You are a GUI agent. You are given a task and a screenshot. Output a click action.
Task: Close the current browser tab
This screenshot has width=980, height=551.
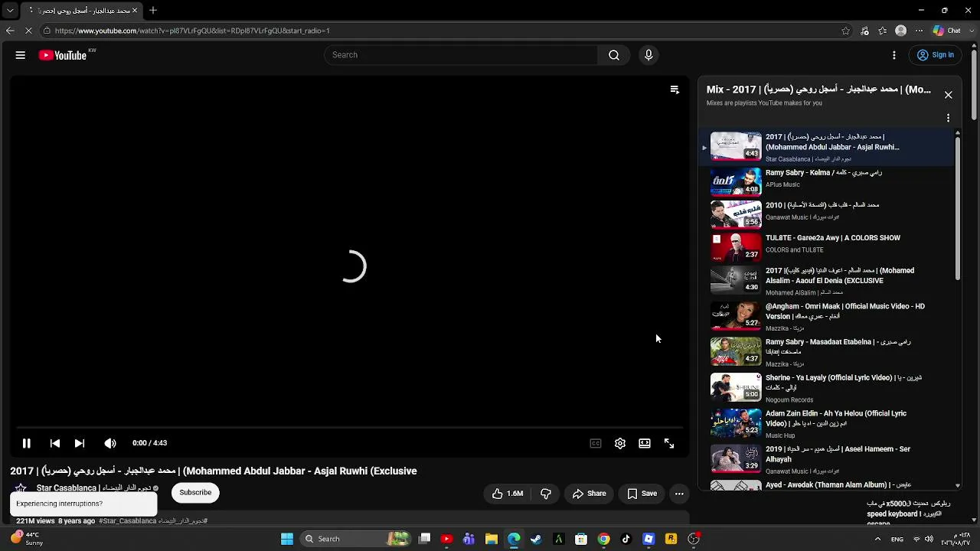[134, 11]
